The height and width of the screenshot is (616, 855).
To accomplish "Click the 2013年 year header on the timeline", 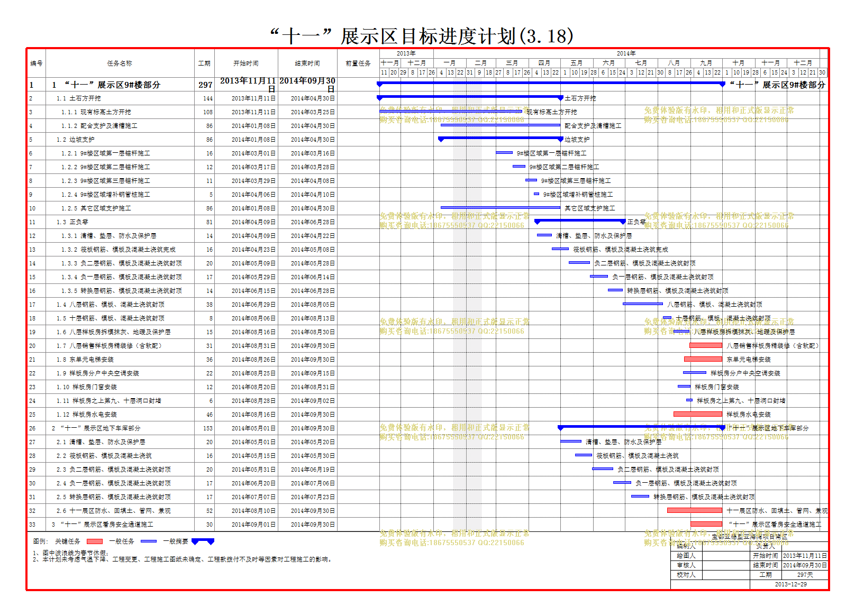I will [406, 53].
